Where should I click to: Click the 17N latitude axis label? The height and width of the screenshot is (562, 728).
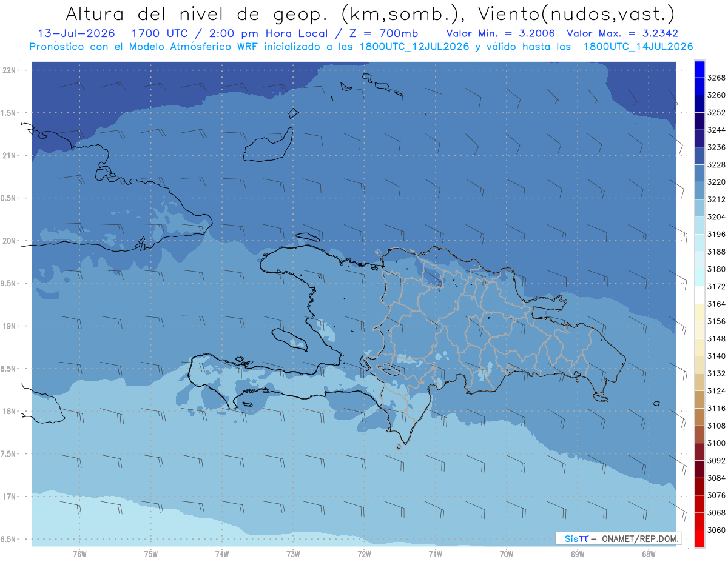point(10,497)
